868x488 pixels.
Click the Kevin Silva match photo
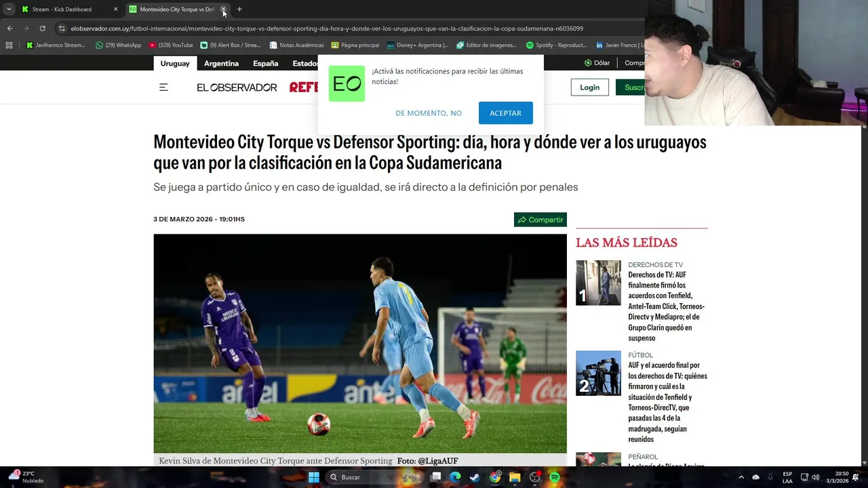point(360,344)
